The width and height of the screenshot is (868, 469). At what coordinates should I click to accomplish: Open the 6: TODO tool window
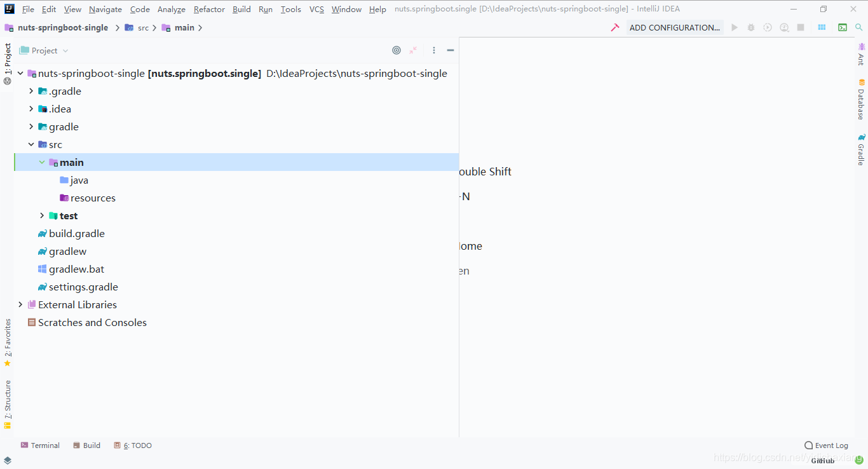133,445
